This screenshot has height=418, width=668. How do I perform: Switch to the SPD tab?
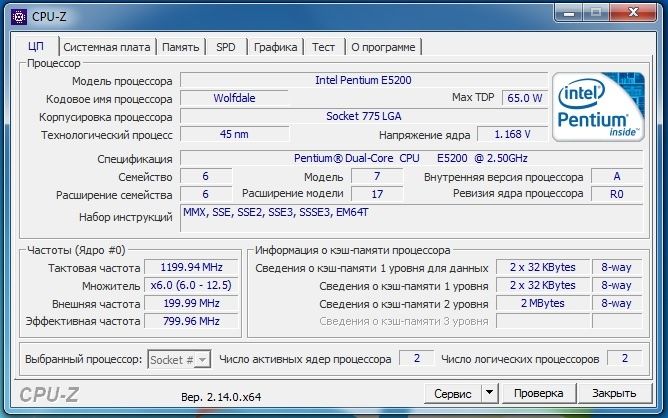(226, 47)
